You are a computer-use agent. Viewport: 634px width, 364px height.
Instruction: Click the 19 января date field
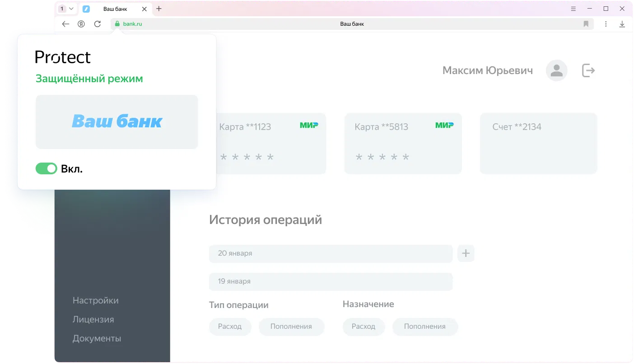330,281
